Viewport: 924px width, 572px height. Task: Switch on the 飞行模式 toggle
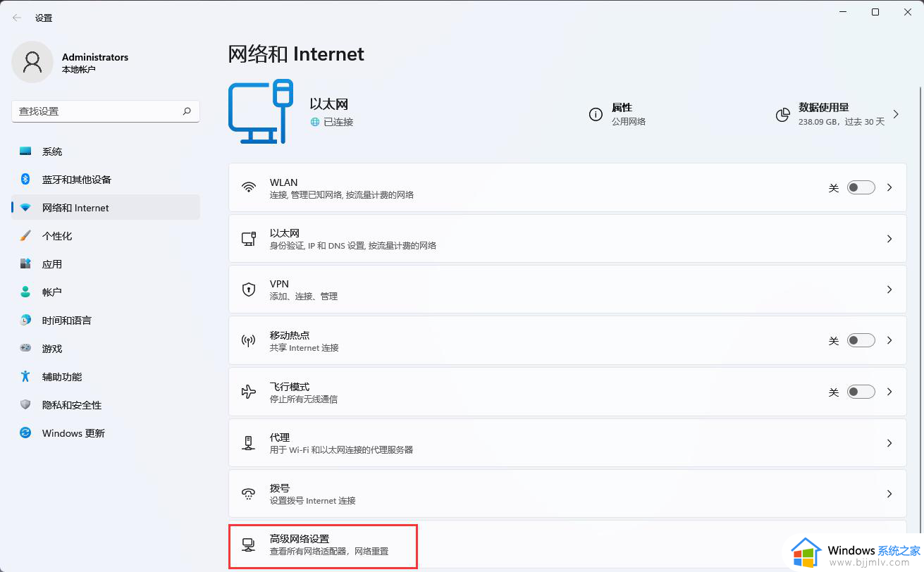[x=861, y=392]
